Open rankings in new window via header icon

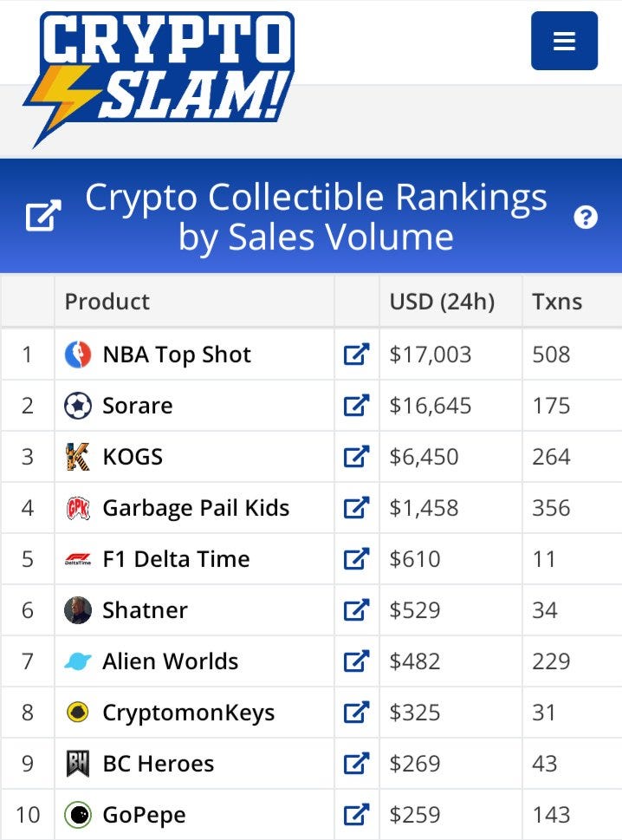tap(43, 216)
